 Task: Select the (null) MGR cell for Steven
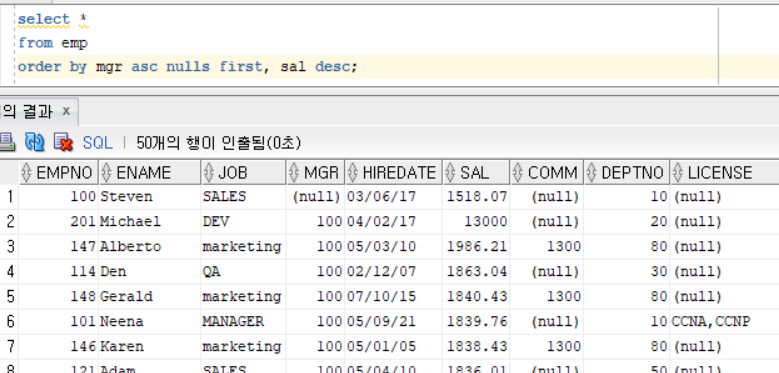(315, 197)
